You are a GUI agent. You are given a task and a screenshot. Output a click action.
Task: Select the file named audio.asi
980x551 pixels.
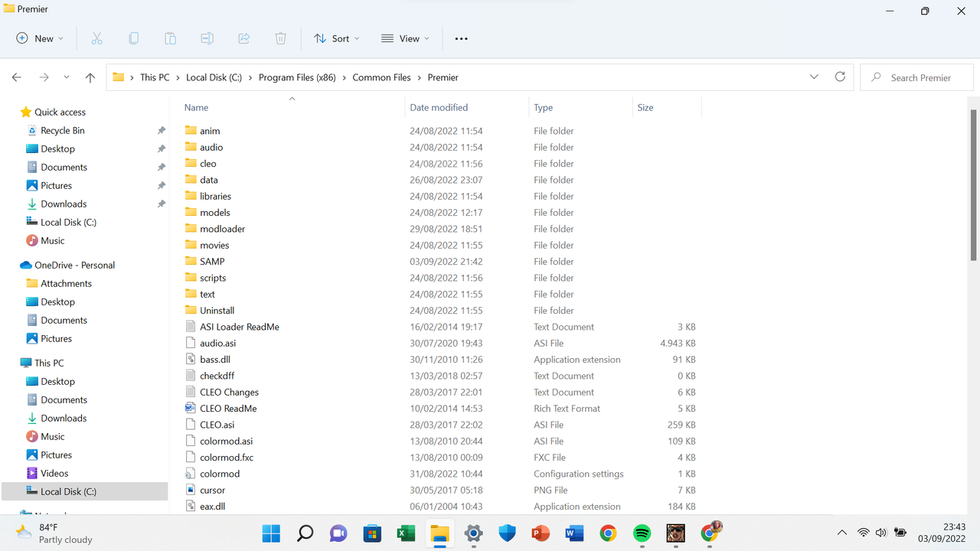tap(218, 344)
